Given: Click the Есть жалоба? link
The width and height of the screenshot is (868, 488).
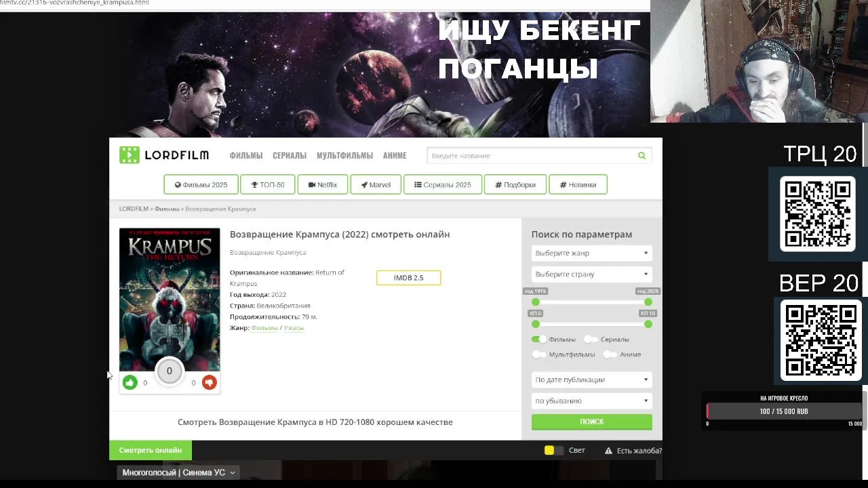Looking at the screenshot, I should click(x=639, y=451).
